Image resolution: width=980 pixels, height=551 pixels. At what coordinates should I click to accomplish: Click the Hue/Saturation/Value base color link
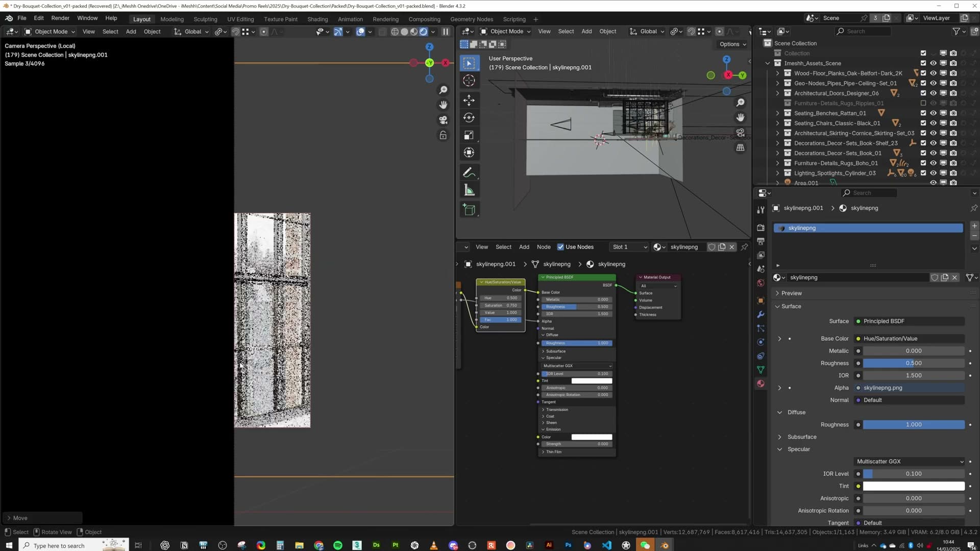[x=910, y=339]
